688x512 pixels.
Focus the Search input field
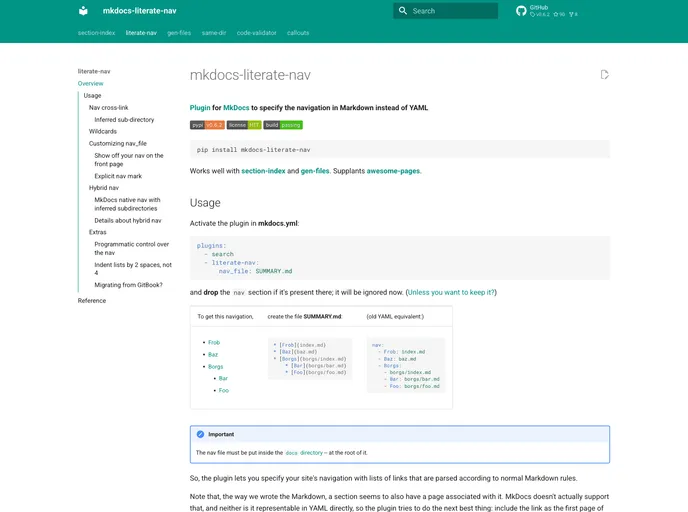tap(445, 11)
